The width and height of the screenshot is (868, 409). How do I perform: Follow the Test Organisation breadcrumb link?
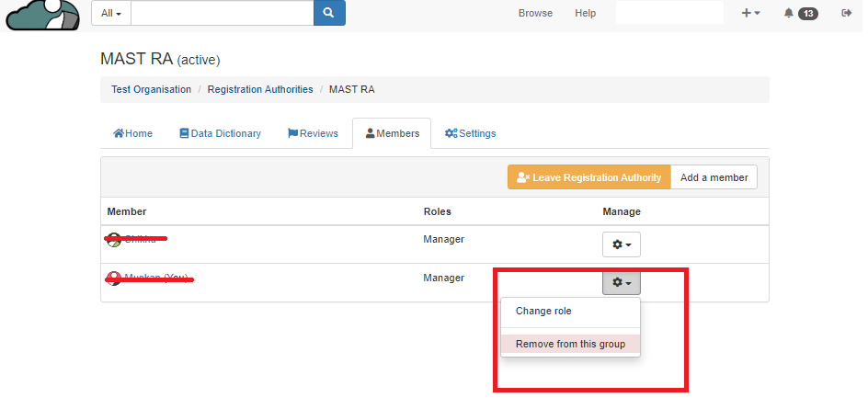point(151,89)
